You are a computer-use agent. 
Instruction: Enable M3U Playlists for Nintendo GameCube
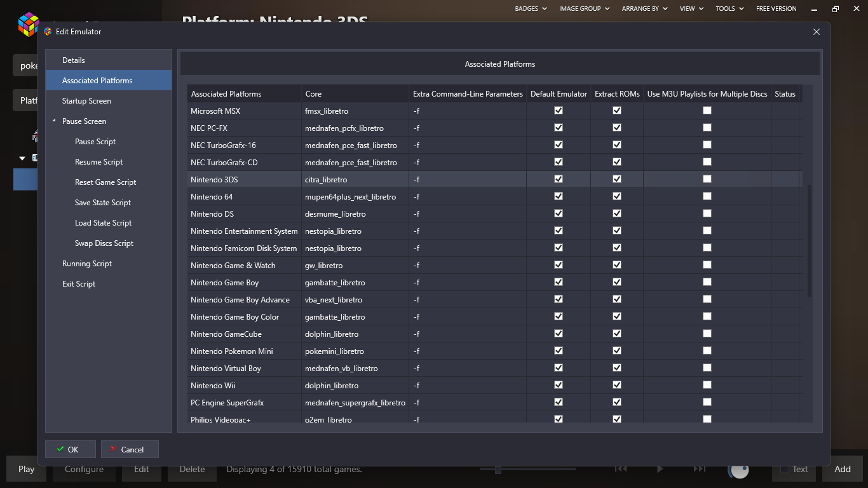coord(707,334)
